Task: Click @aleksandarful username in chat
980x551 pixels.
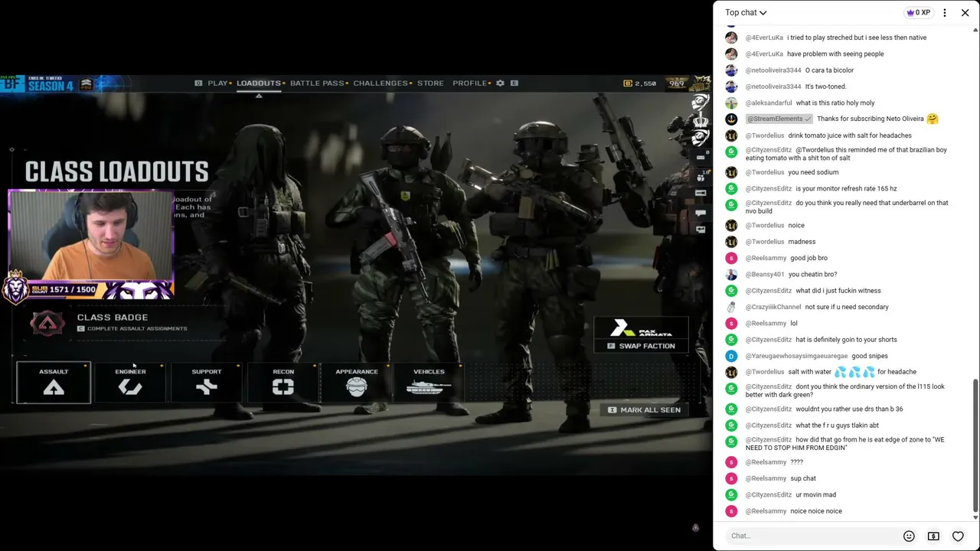Action: [767, 103]
